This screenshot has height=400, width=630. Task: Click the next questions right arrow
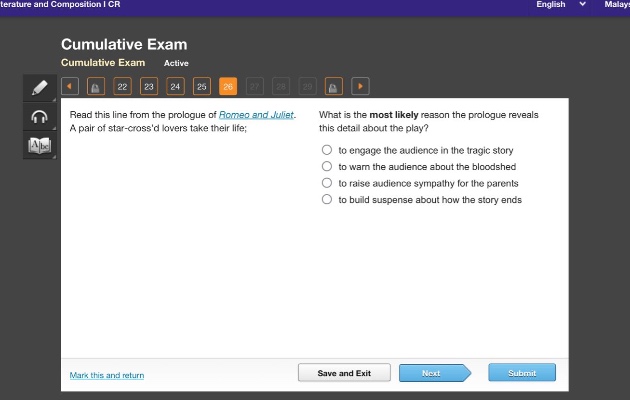360,86
